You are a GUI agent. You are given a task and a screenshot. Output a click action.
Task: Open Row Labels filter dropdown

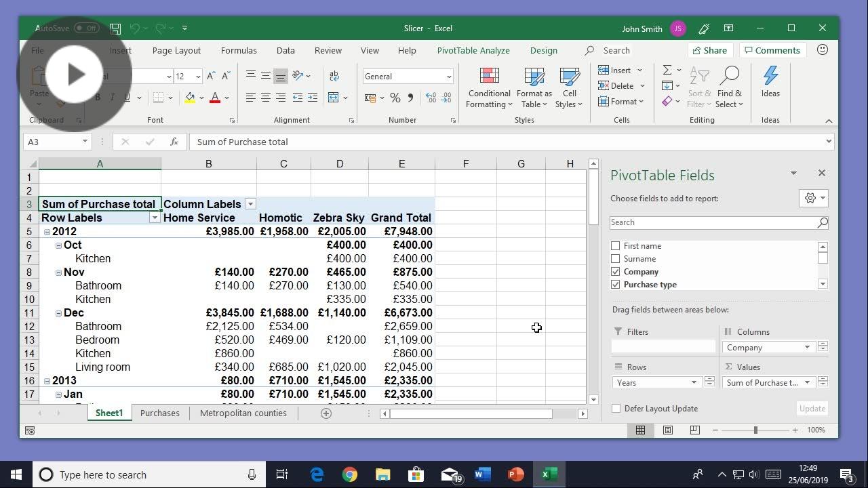(155, 218)
